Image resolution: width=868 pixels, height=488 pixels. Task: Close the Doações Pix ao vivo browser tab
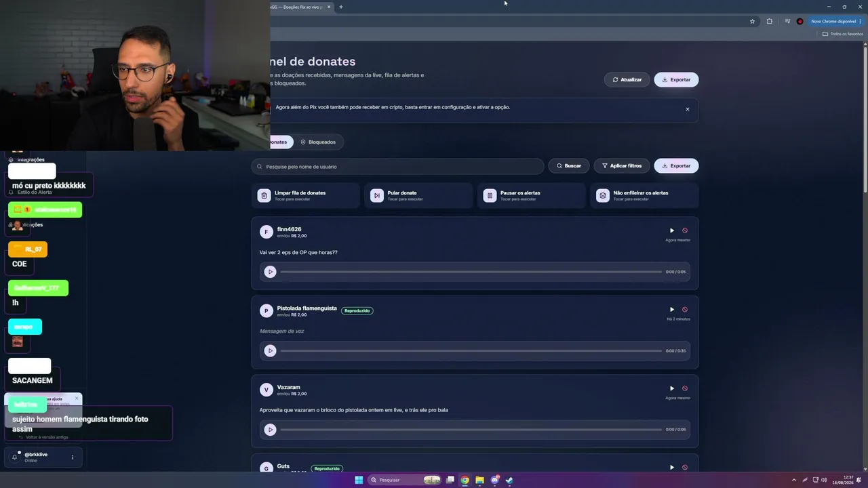pyautogui.click(x=329, y=7)
